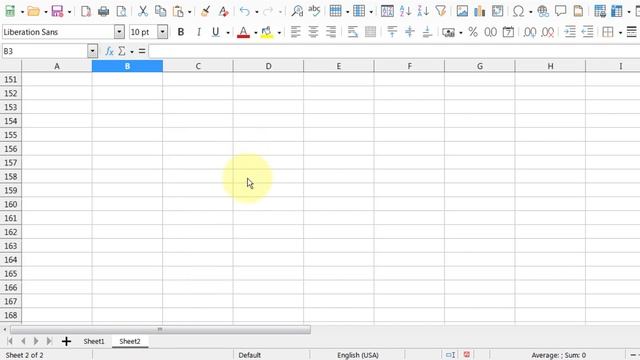Select the Sheet2 tab
Image resolution: width=640 pixels, height=360 pixels.
click(130, 341)
